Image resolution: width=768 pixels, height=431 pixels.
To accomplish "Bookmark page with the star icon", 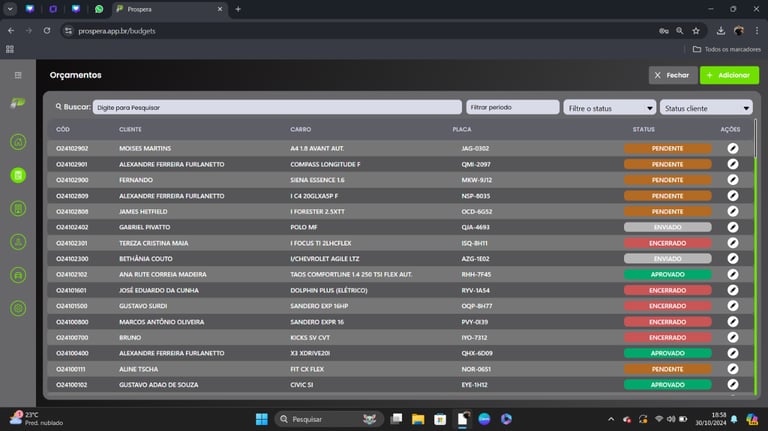I will pyautogui.click(x=696, y=31).
